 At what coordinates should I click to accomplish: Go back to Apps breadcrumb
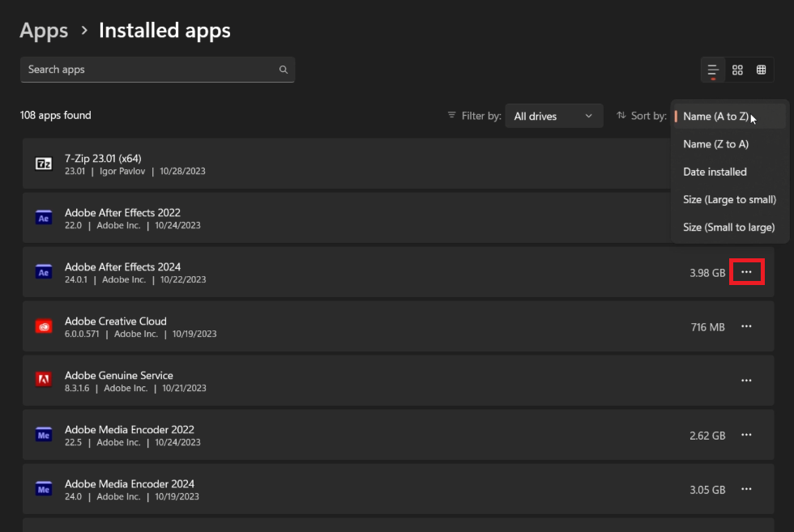tap(44, 31)
